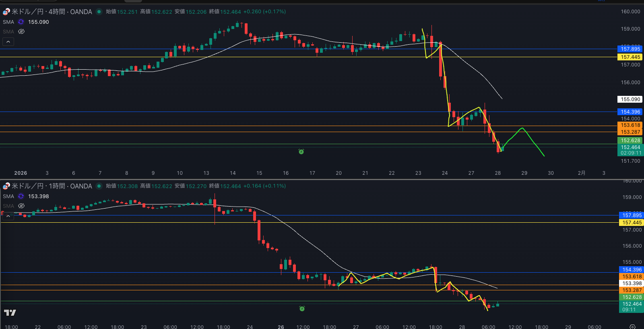Click the yellow 157.445 price label on 4-hour chart
The image size is (644, 329).
click(x=630, y=57)
